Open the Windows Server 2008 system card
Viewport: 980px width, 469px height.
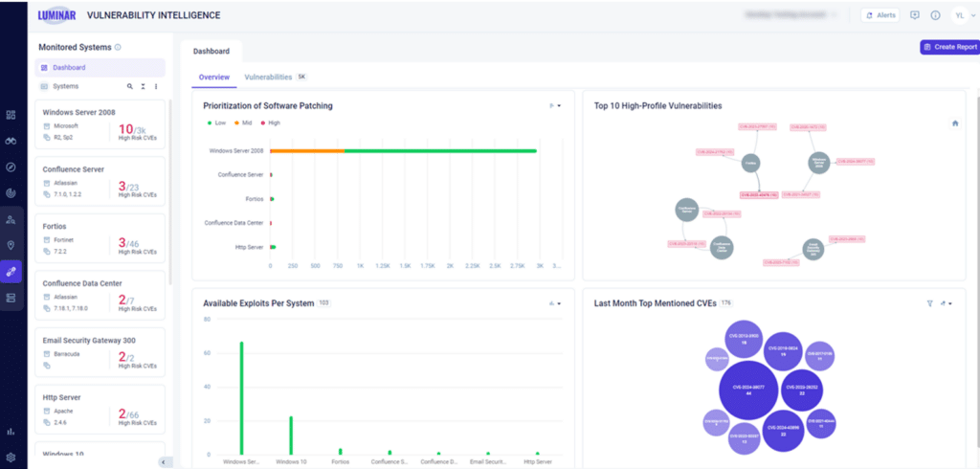click(100, 125)
